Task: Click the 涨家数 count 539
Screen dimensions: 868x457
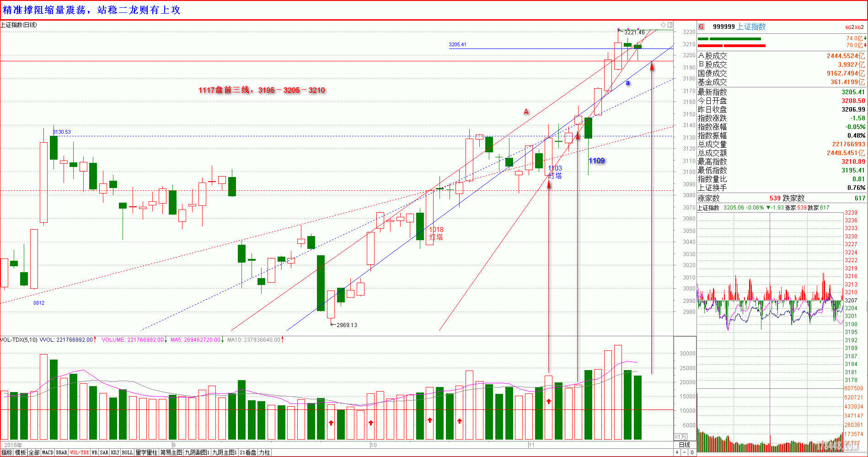Action: (x=775, y=198)
